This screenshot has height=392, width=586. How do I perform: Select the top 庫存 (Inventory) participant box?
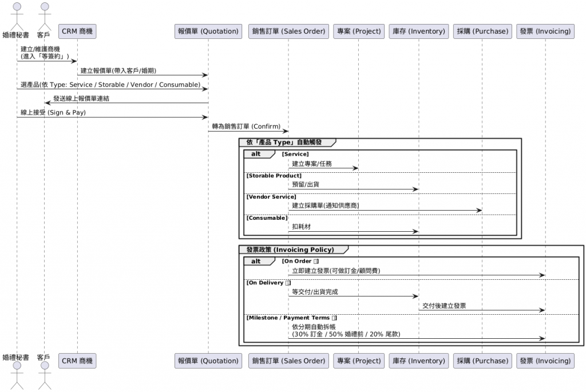tap(418, 31)
